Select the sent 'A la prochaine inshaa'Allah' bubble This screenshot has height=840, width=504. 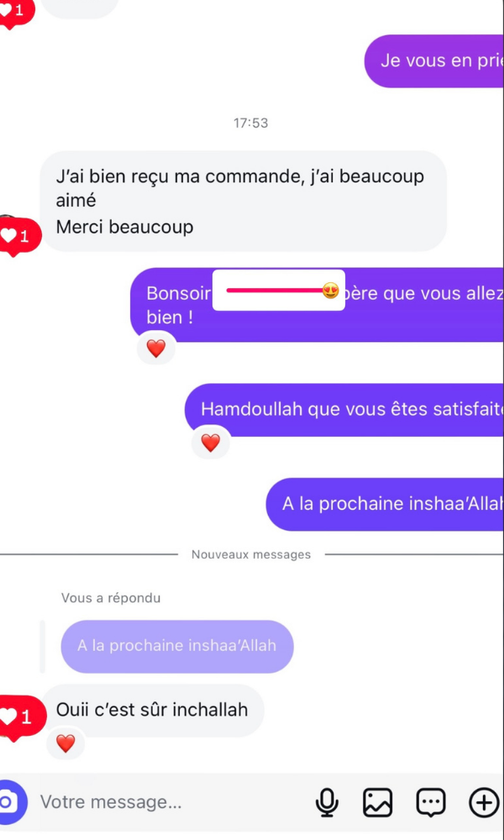(385, 504)
